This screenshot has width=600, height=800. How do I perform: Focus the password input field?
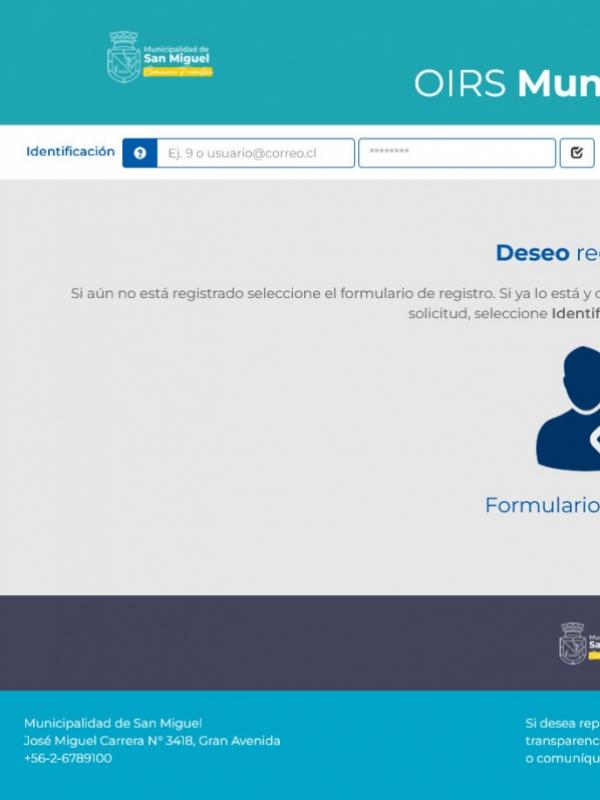tap(456, 153)
